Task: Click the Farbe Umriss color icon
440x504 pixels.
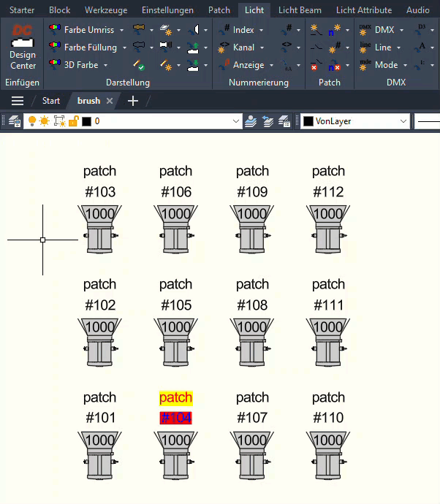Action: tap(55, 29)
